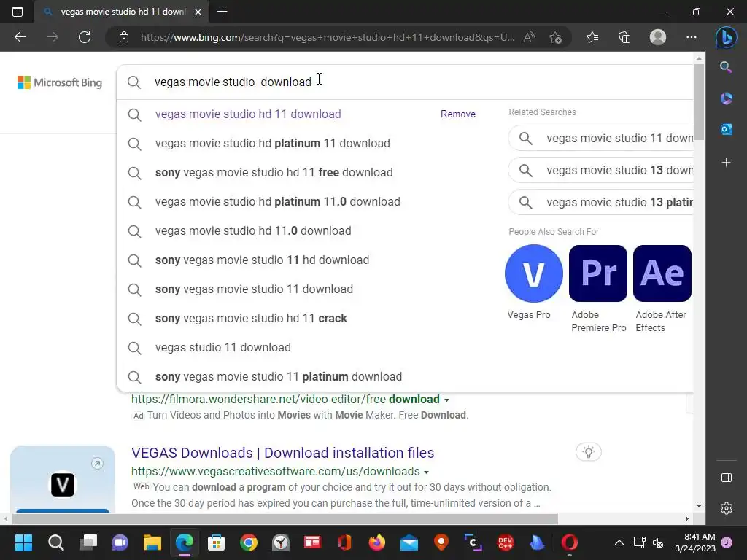Open VEGAS Downloads installation files result
This screenshot has width=747, height=560.
[x=282, y=453]
